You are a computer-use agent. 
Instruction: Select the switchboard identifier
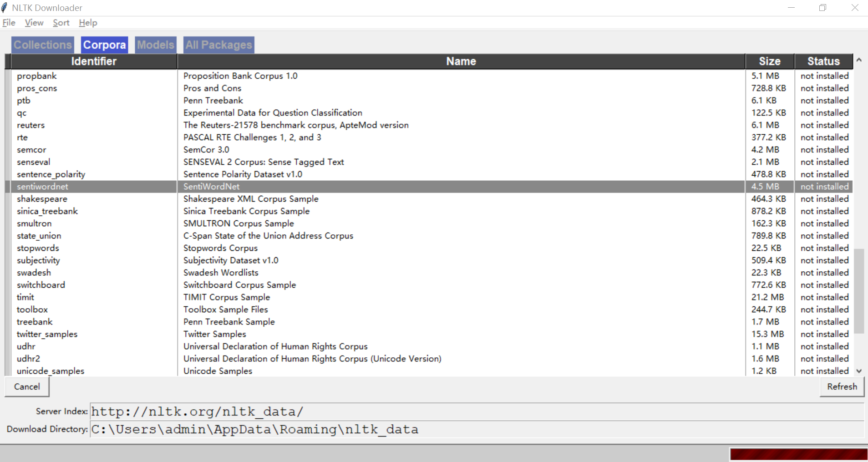tap(41, 285)
